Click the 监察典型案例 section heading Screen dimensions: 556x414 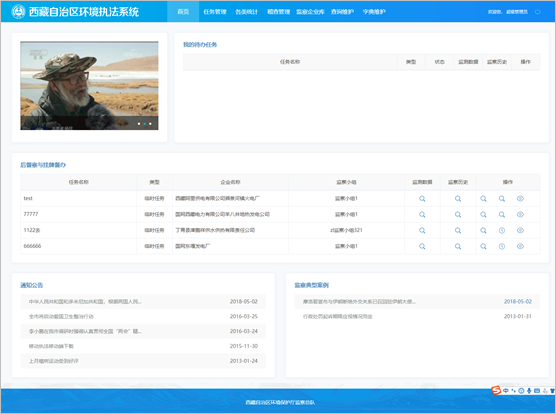tap(312, 285)
